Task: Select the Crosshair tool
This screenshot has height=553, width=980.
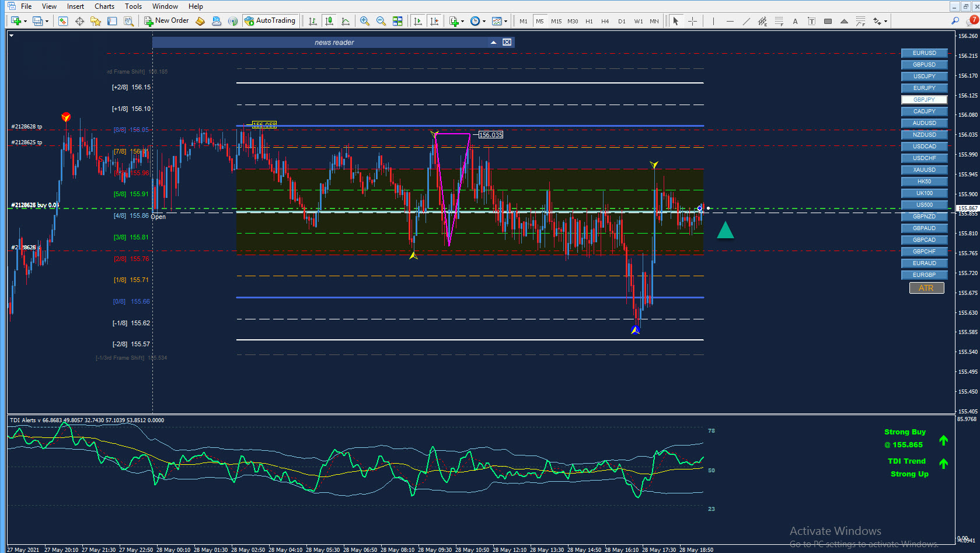Action: [x=692, y=21]
